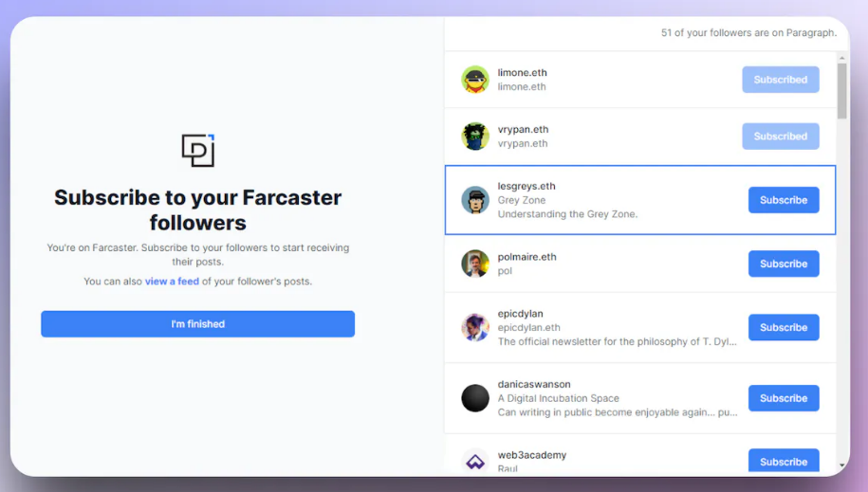Click danicaswanson's black circle avatar
This screenshot has height=492, width=868.
coord(475,398)
